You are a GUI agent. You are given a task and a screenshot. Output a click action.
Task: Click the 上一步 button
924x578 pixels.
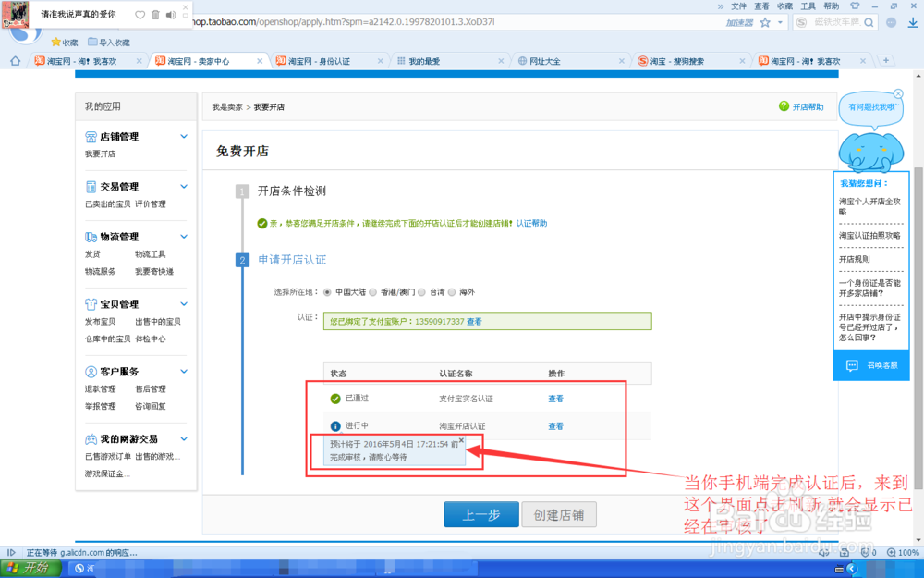click(x=481, y=514)
